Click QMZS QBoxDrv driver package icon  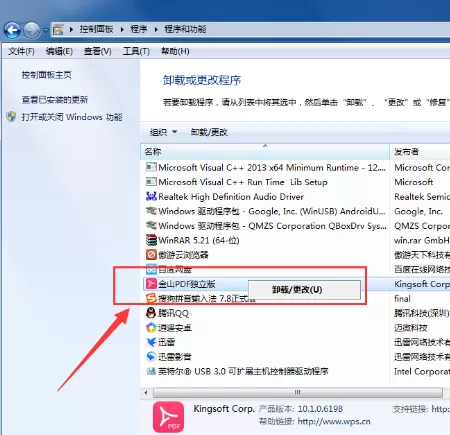pos(151,225)
